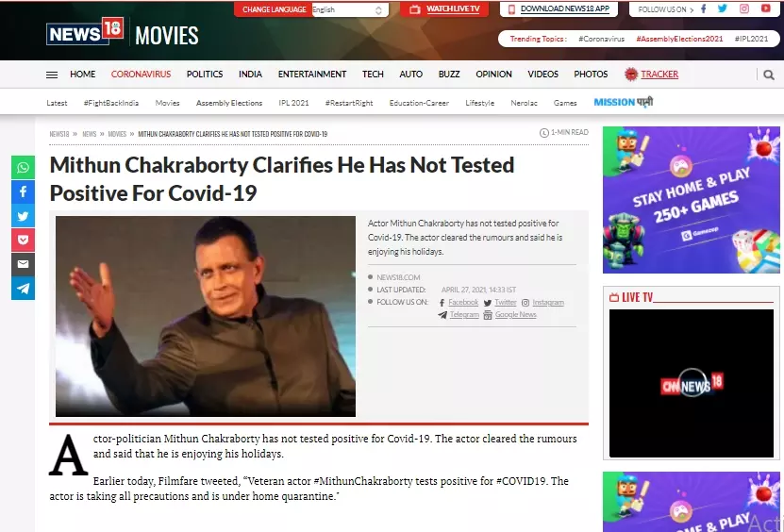784x532 pixels.
Task: Open the CORONAVIRUS section
Action: (x=141, y=74)
